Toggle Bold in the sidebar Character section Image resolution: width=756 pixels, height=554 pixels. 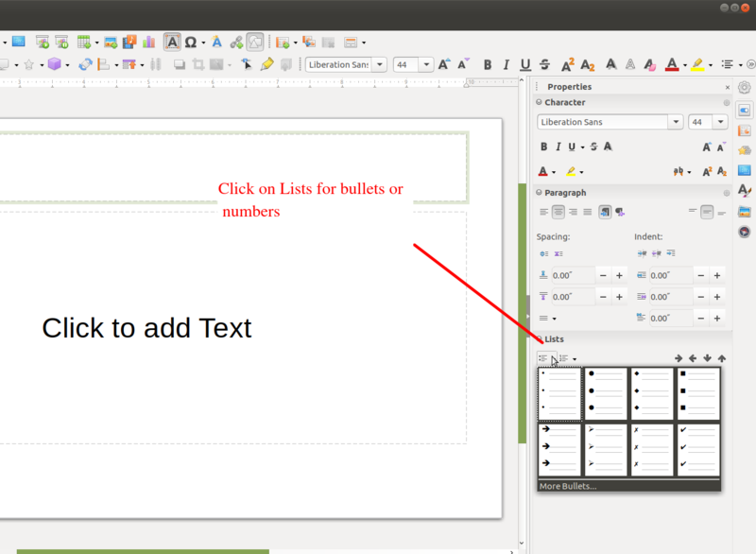pyautogui.click(x=544, y=147)
